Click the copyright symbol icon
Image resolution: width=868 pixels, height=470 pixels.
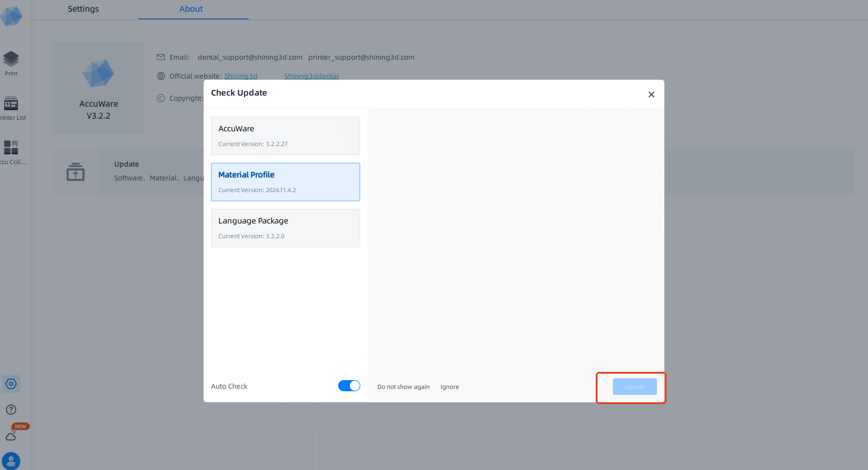point(161,98)
